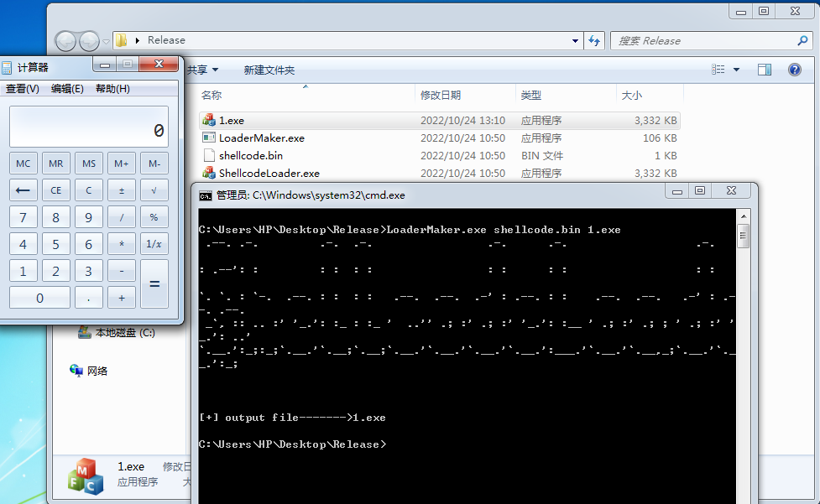
Task: Open the calculator 编辑(E) menu
Action: click(67, 89)
